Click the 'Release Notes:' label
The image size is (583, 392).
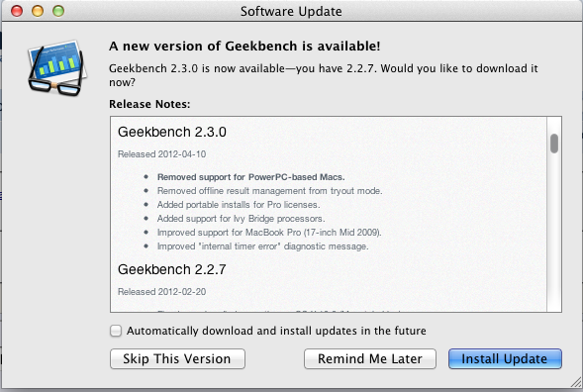[149, 104]
